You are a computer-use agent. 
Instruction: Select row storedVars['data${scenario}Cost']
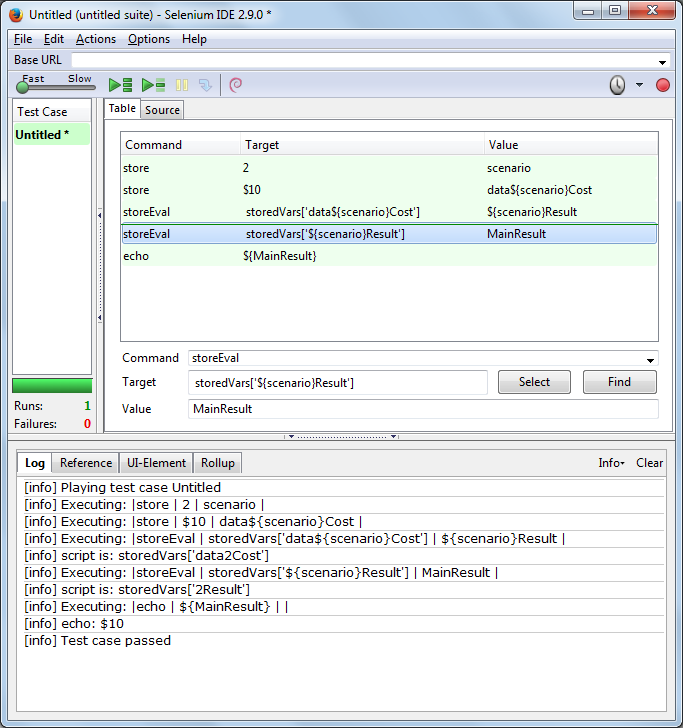click(x=389, y=212)
